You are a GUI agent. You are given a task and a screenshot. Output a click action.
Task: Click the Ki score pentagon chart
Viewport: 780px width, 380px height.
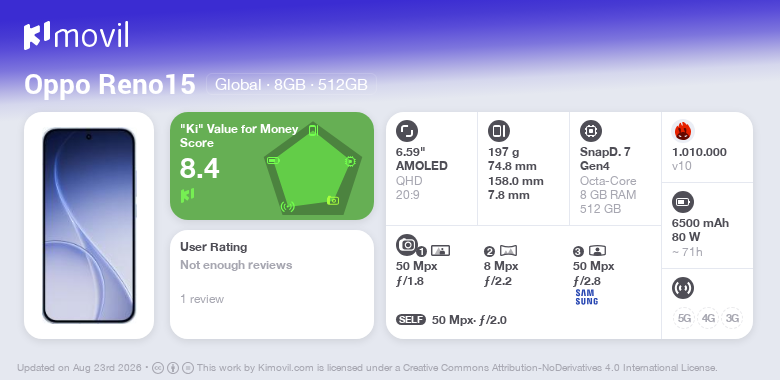(312, 169)
